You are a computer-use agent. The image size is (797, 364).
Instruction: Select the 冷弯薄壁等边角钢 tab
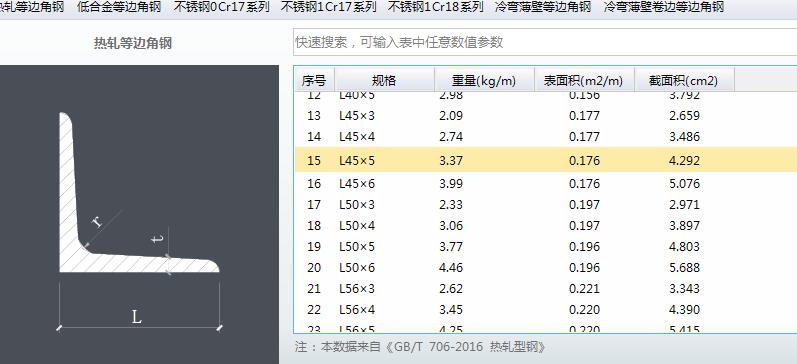point(543,7)
